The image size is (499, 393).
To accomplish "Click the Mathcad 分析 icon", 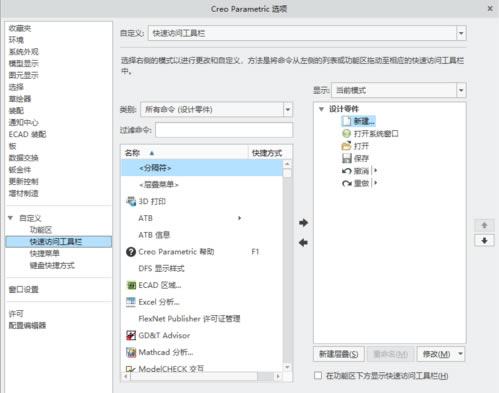I will tap(131, 352).
